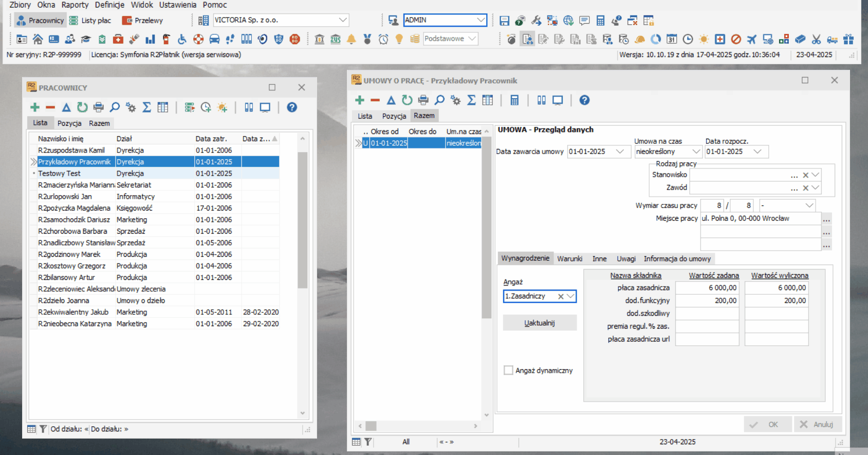The height and width of the screenshot is (455, 868).
Task: Click the Uaktualnij button
Action: pyautogui.click(x=540, y=323)
